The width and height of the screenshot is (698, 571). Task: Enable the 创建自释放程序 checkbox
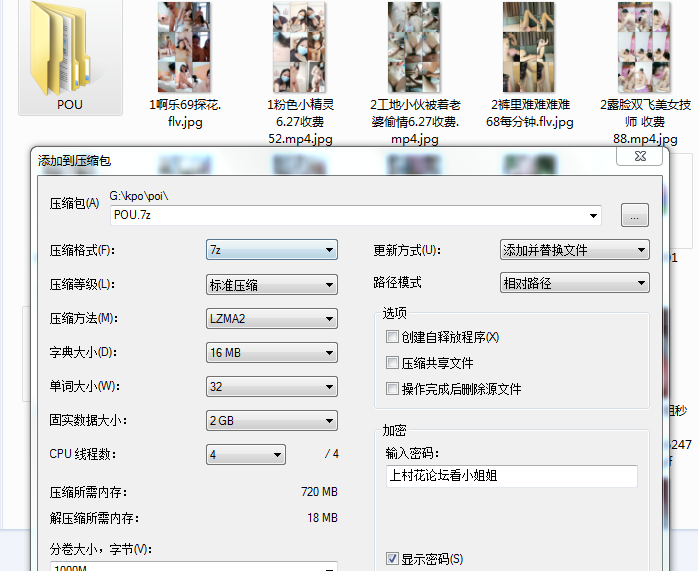[x=392, y=337]
